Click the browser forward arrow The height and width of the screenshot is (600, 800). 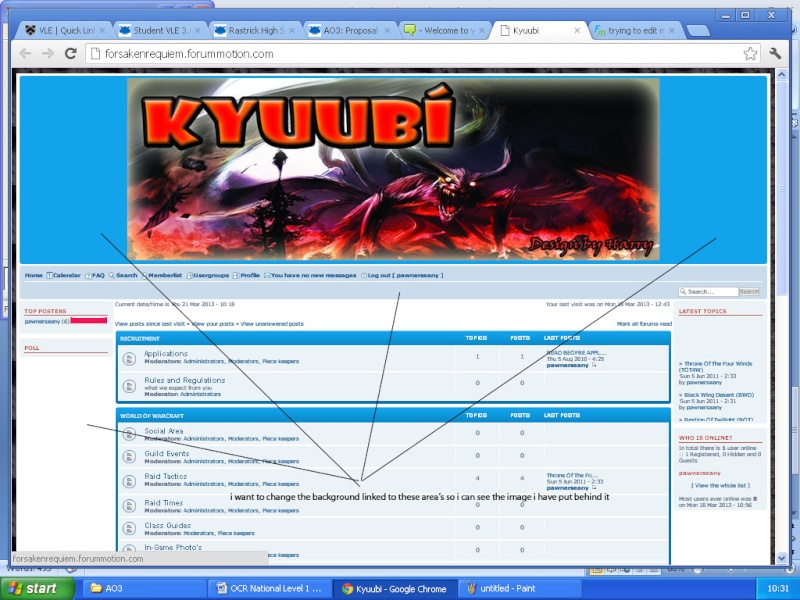pos(48,54)
